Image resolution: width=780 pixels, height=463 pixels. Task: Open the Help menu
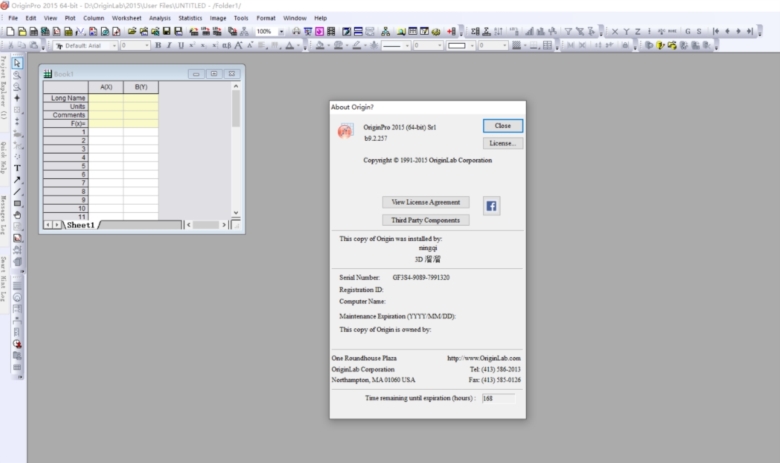[320, 18]
